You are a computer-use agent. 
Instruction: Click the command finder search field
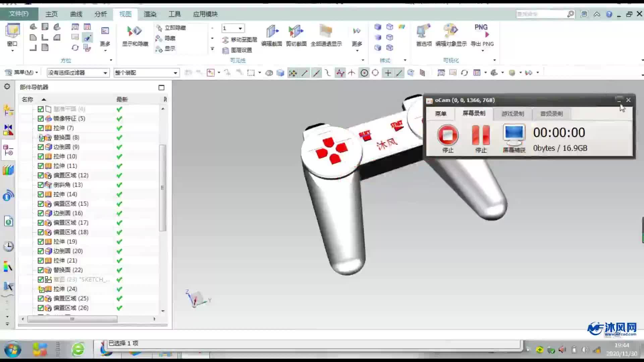[x=541, y=14]
